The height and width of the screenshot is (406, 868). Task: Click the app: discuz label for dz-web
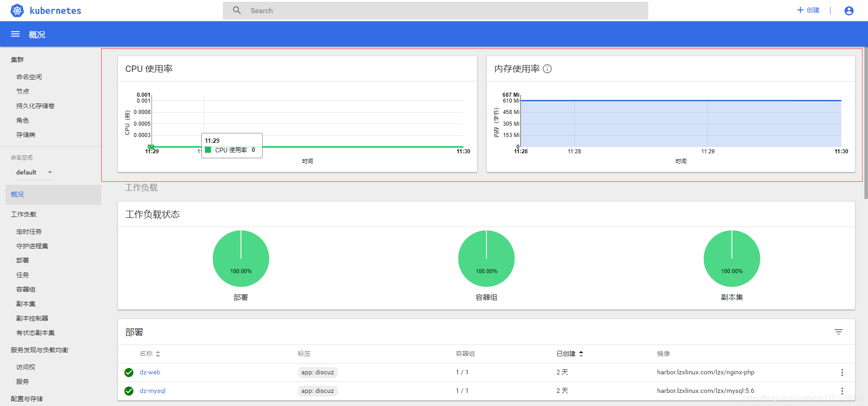click(x=318, y=373)
